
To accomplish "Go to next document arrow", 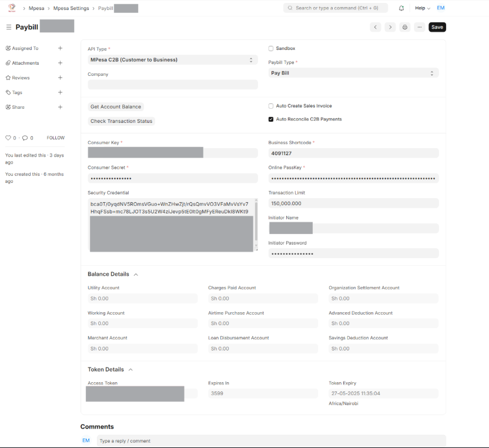I will [390, 27].
